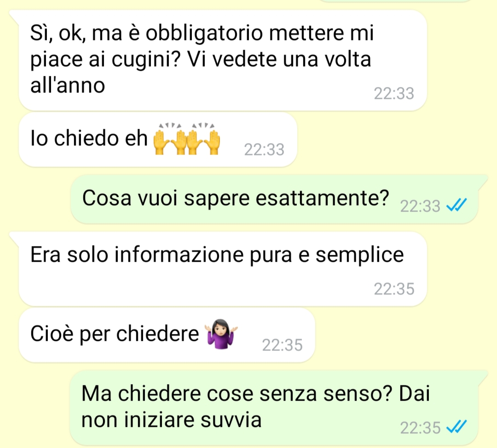Tap 22:35 timestamp under 'Era solo informazione'

[x=394, y=289]
